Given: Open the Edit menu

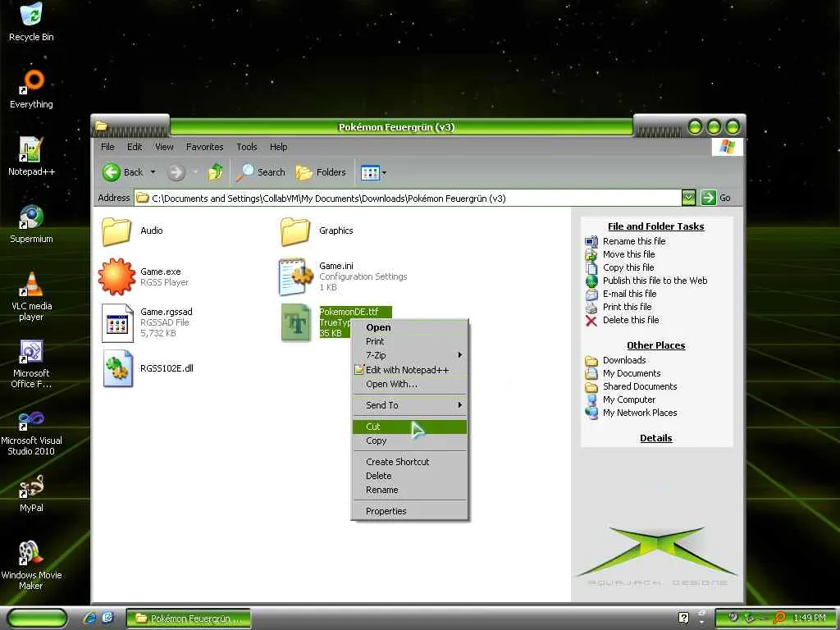Looking at the screenshot, I should [x=135, y=147].
